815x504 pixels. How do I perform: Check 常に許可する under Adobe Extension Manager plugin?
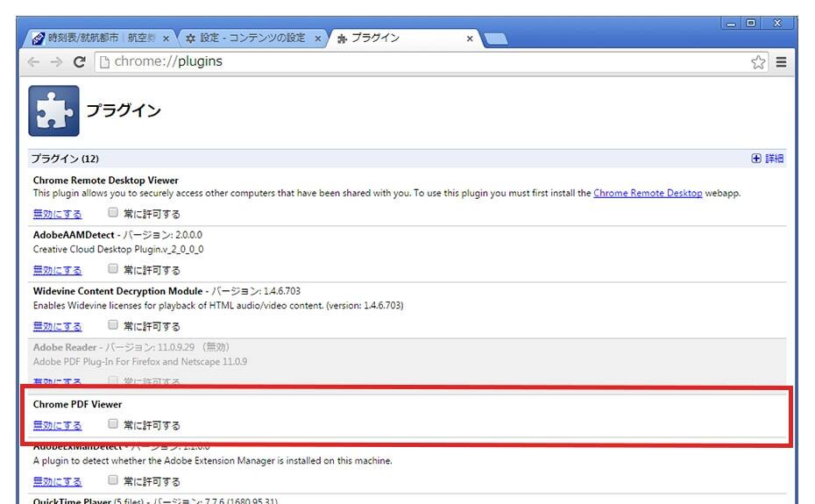(113, 479)
